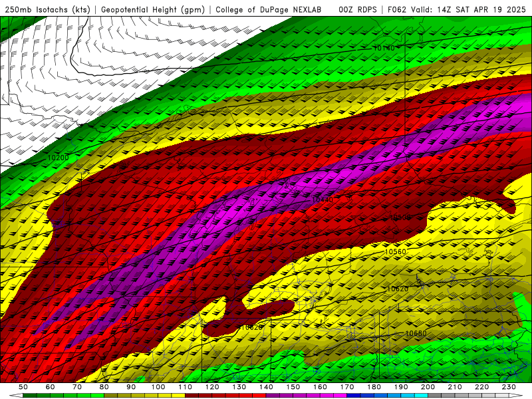Click the 210 value on the color scale
Viewport: 532px width, 399px height.
[455, 387]
